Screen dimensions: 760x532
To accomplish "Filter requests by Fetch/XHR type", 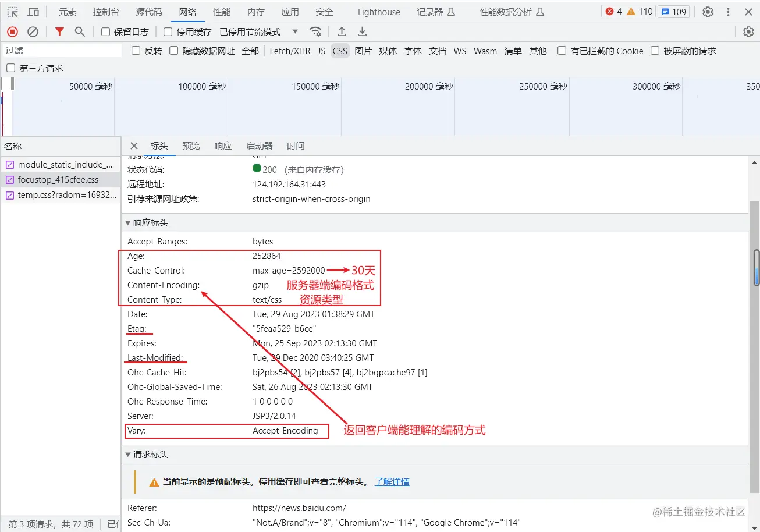I will (290, 51).
